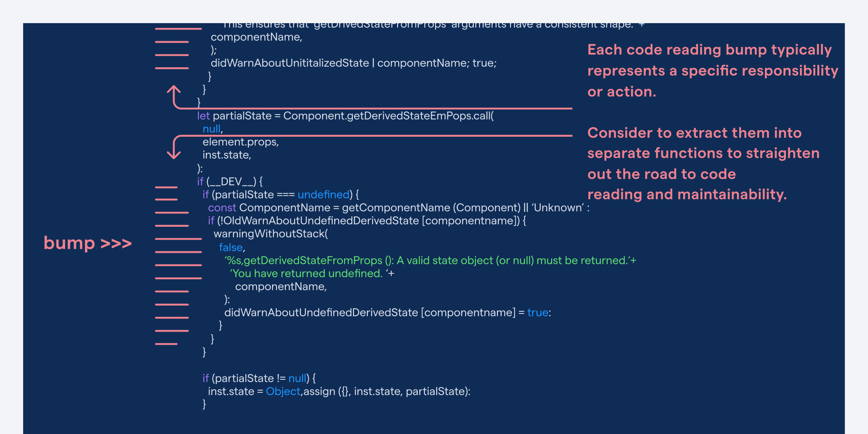868x434 pixels.
Task: Select the 'Consider to extract them' annotation
Action: tap(704, 163)
